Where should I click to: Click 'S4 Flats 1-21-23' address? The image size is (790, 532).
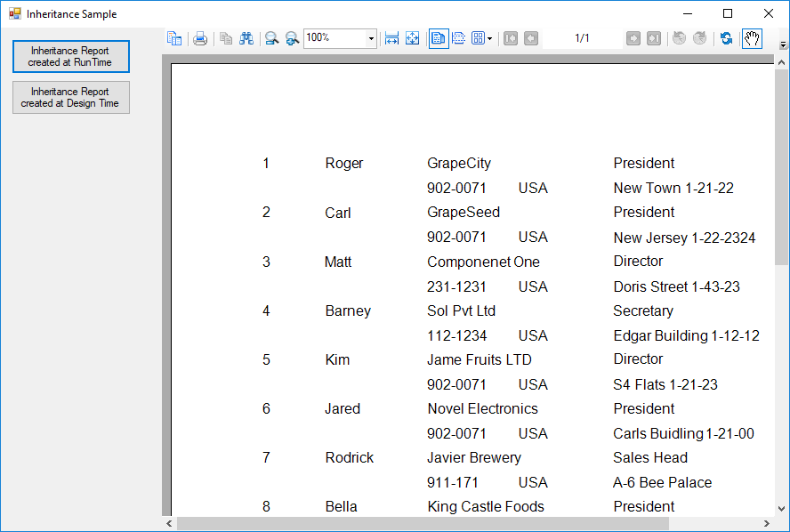coord(665,384)
